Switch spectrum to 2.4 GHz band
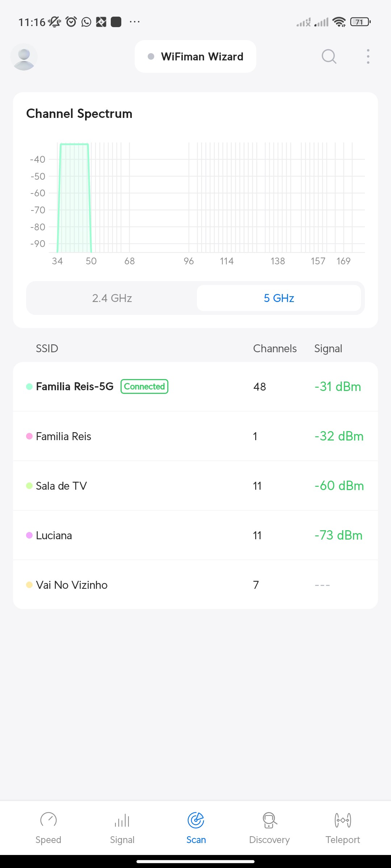The height and width of the screenshot is (868, 391). pyautogui.click(x=112, y=298)
